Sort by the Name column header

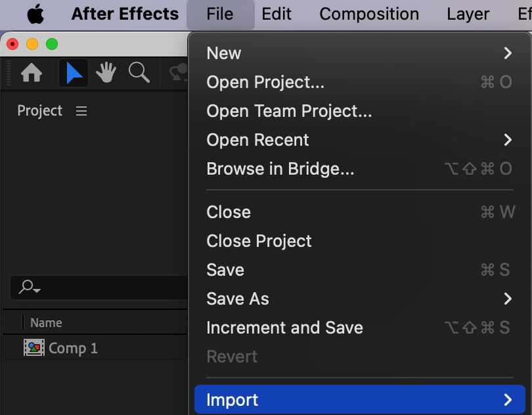pos(46,322)
